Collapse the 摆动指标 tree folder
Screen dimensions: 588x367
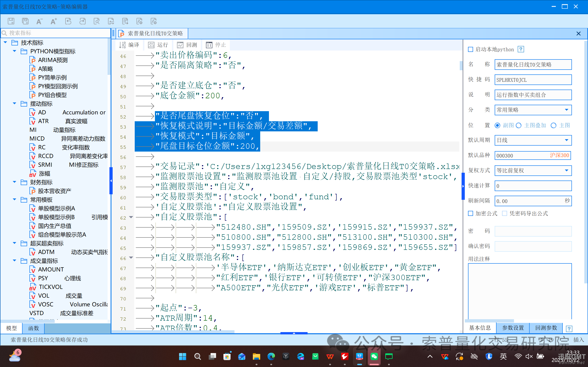[14, 104]
